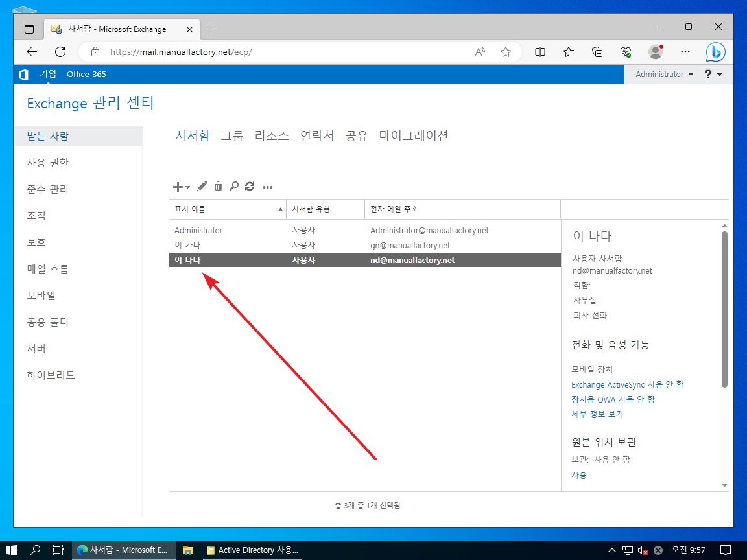Open the Favorites list icon
The image size is (747, 560).
click(x=569, y=52)
